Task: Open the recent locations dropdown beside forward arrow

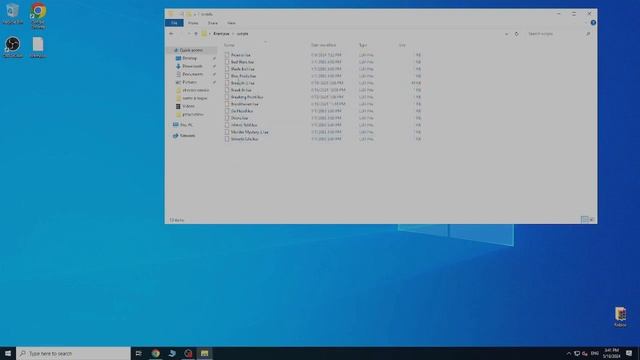Action: [x=189, y=33]
